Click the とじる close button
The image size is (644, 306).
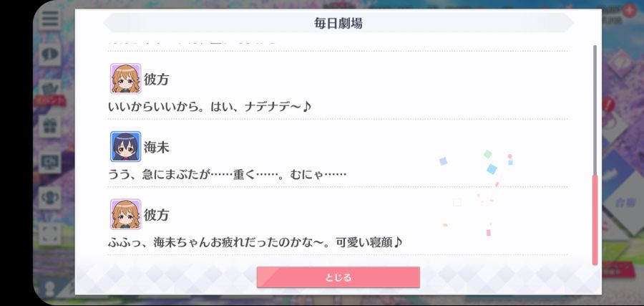coord(338,277)
